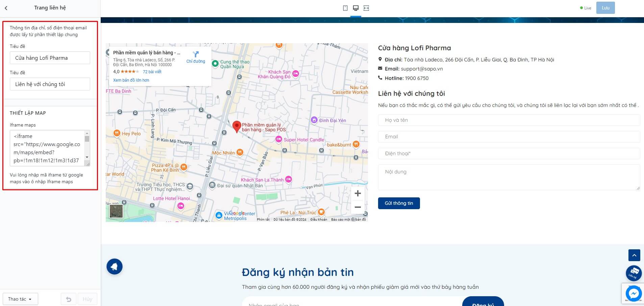Click Đại sứ quán Nhật Bản marker

(x=212, y=185)
